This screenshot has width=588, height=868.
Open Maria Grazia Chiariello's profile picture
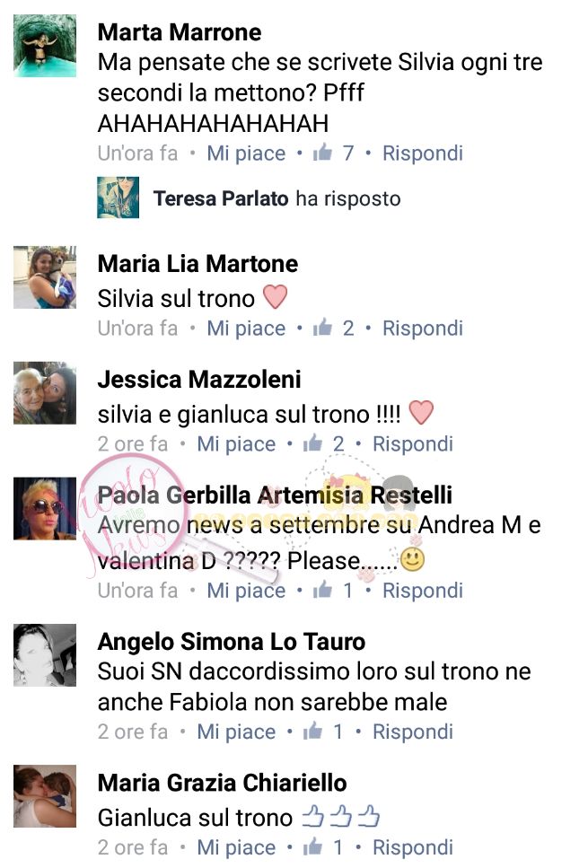[45, 796]
